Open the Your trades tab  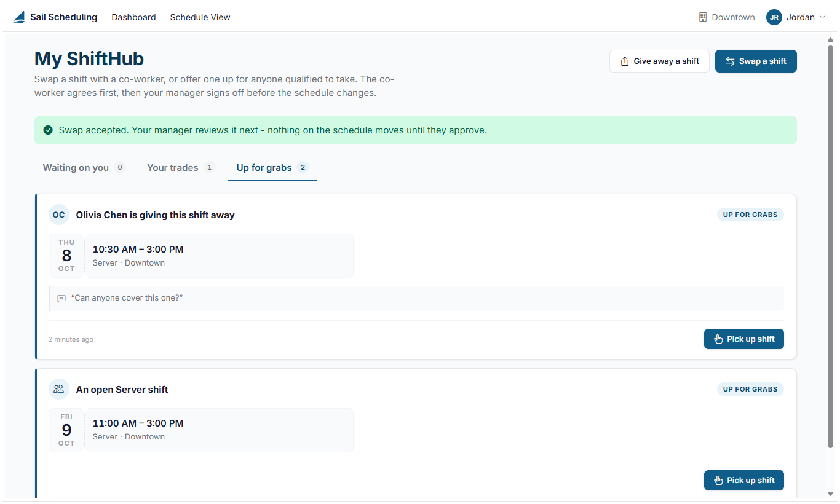tap(181, 168)
